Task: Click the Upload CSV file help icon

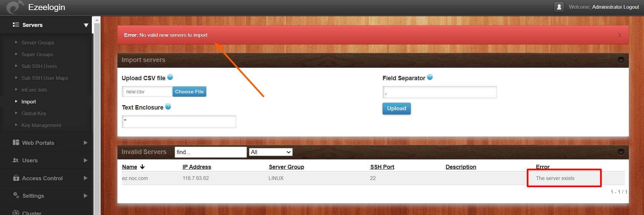Action: point(170,77)
